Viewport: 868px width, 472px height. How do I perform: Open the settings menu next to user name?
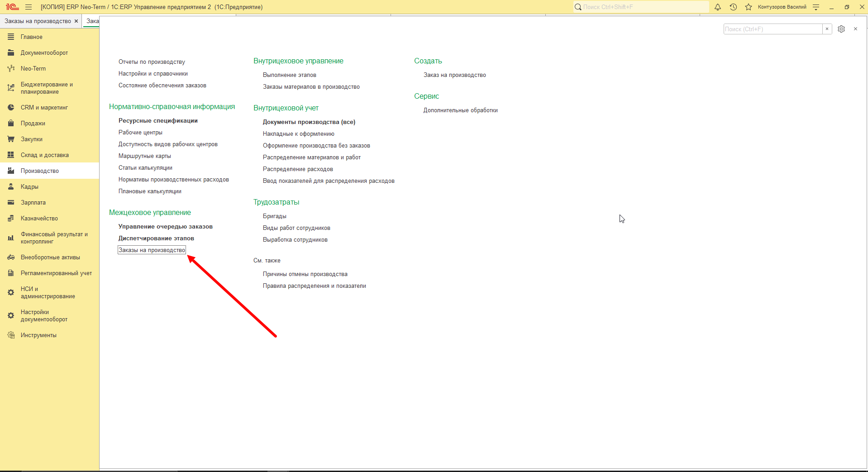click(x=816, y=7)
